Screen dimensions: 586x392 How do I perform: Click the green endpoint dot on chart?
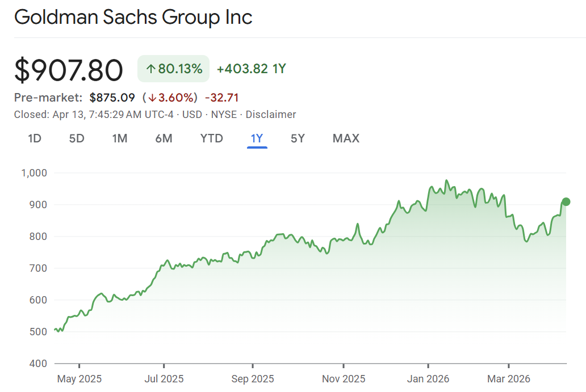(566, 202)
